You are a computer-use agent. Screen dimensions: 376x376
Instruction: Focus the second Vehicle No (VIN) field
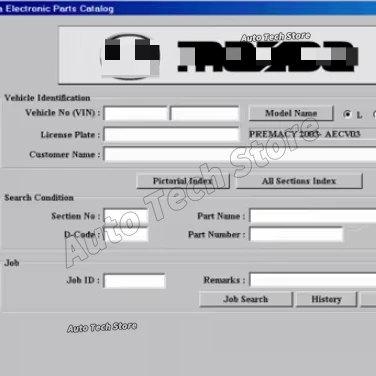(204, 113)
